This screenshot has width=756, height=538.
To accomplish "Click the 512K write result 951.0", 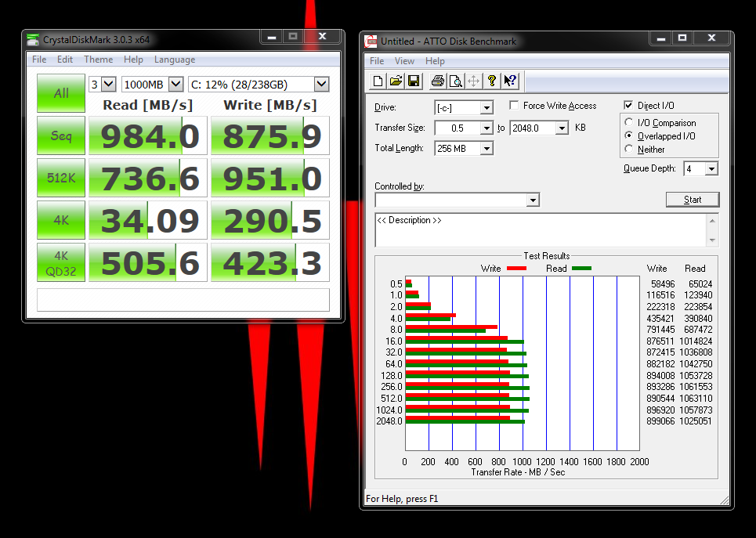I will coord(270,178).
